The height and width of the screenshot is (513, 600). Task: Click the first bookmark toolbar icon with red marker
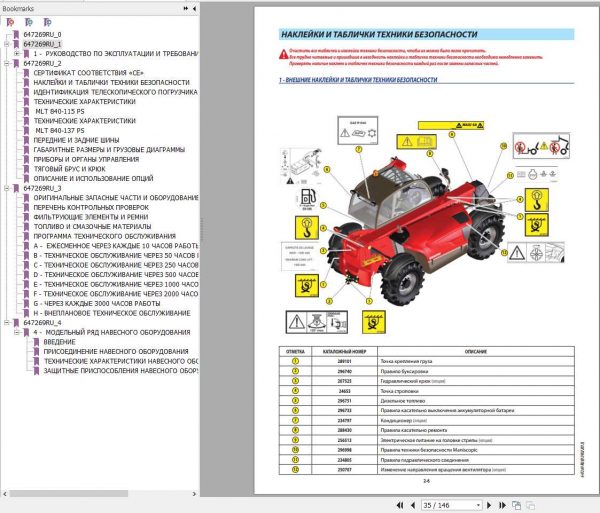pyautogui.click(x=10, y=23)
